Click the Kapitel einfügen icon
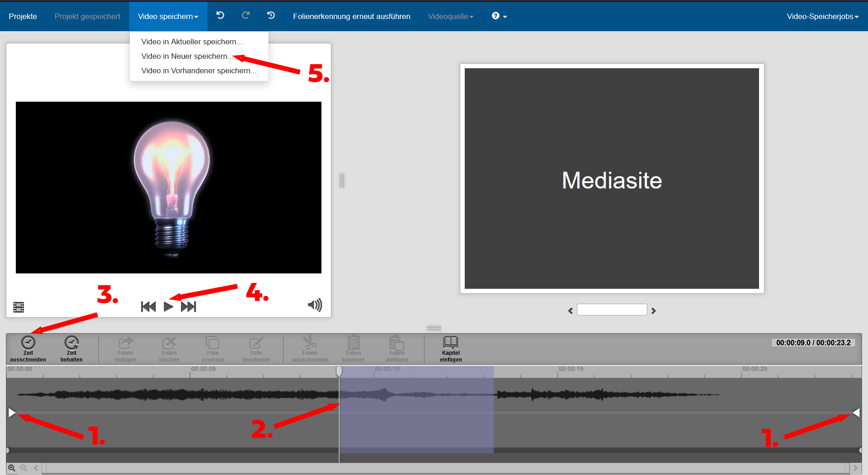This screenshot has width=868, height=475. pyautogui.click(x=450, y=348)
